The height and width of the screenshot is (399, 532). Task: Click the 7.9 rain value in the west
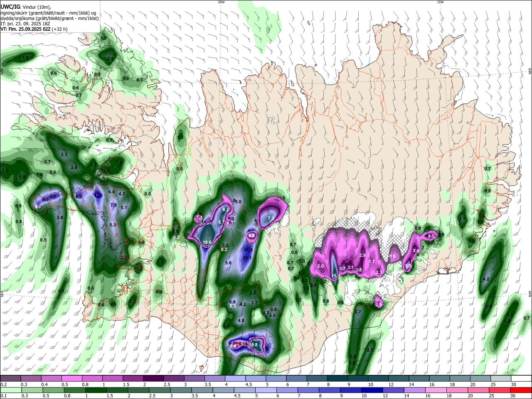click(113, 205)
